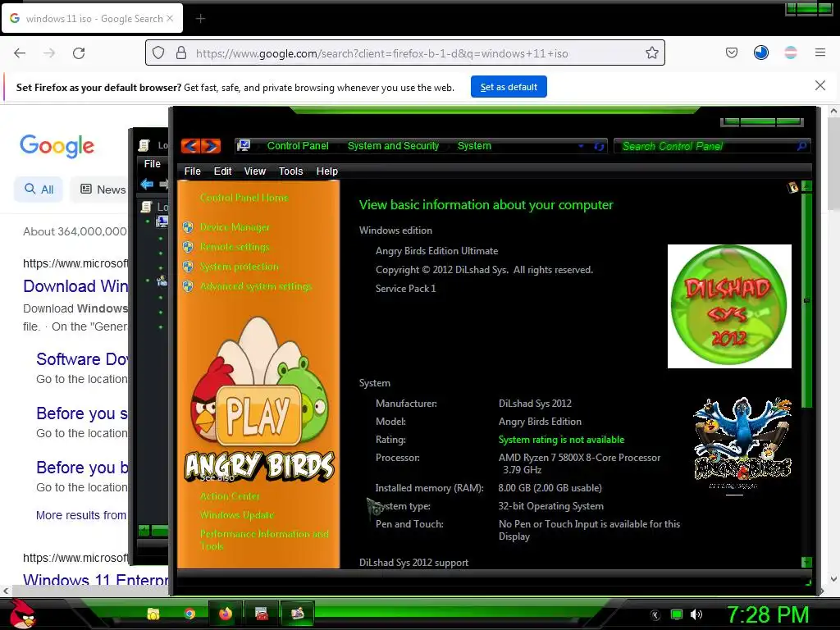The width and height of the screenshot is (840, 630).
Task: Go to Control Panel Home
Action: tap(244, 198)
